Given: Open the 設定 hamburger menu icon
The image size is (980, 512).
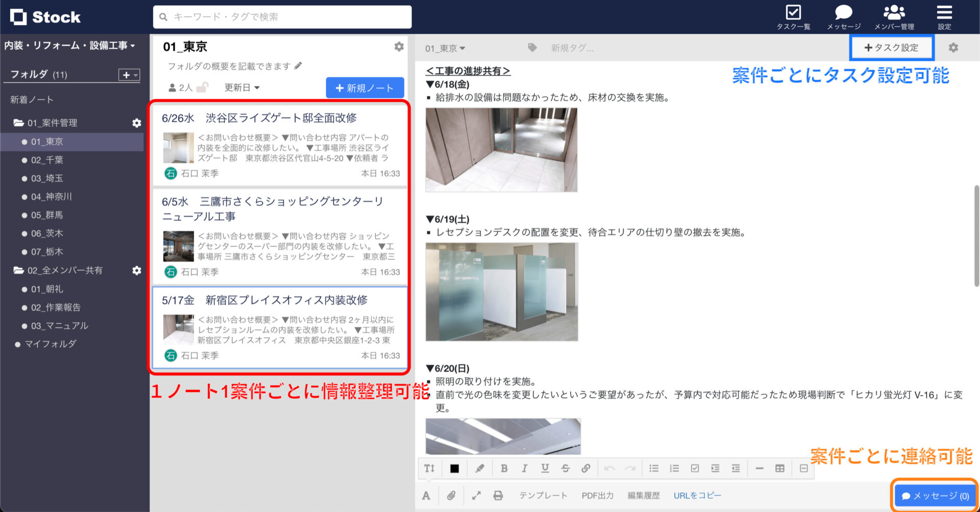Looking at the screenshot, I should (x=944, y=17).
